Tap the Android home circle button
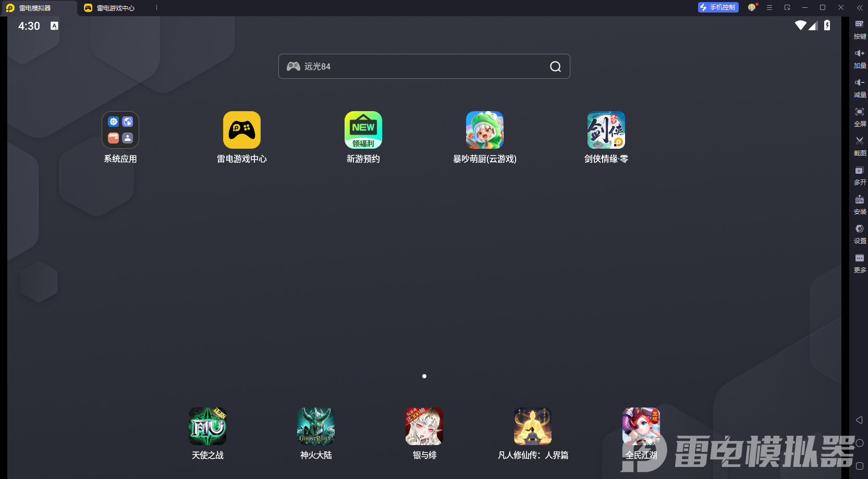Screen dimensions: 868x479 (860, 443)
